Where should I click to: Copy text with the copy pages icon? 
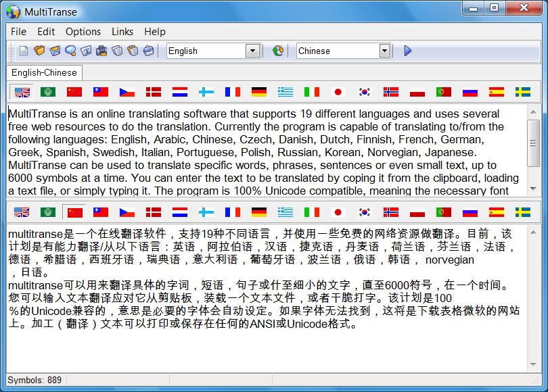click(118, 51)
